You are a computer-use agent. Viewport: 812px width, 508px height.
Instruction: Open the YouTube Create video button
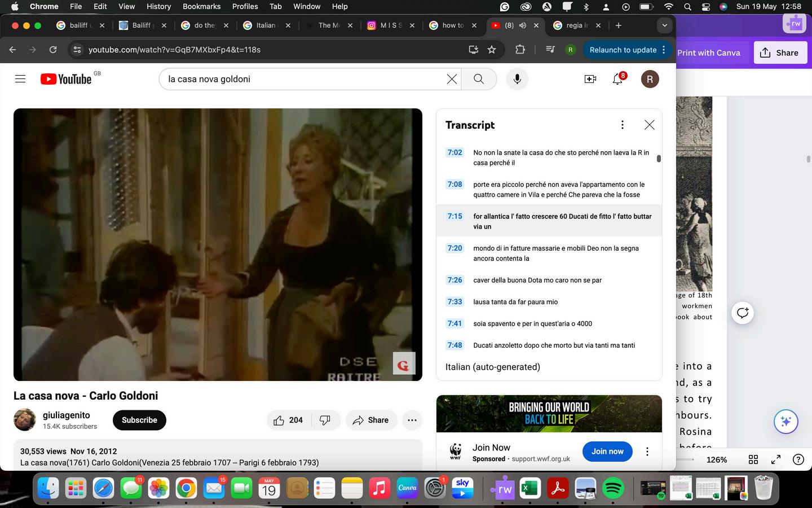pyautogui.click(x=590, y=79)
